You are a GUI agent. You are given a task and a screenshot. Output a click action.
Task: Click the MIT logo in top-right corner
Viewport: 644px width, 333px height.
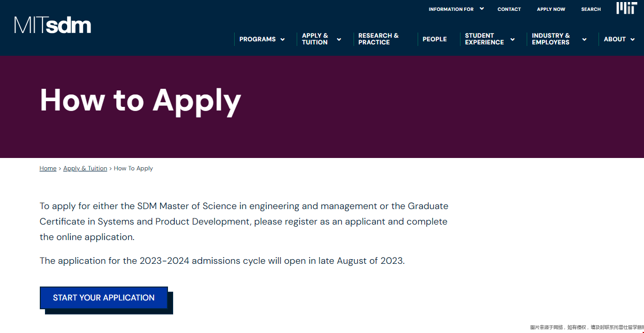click(x=626, y=8)
